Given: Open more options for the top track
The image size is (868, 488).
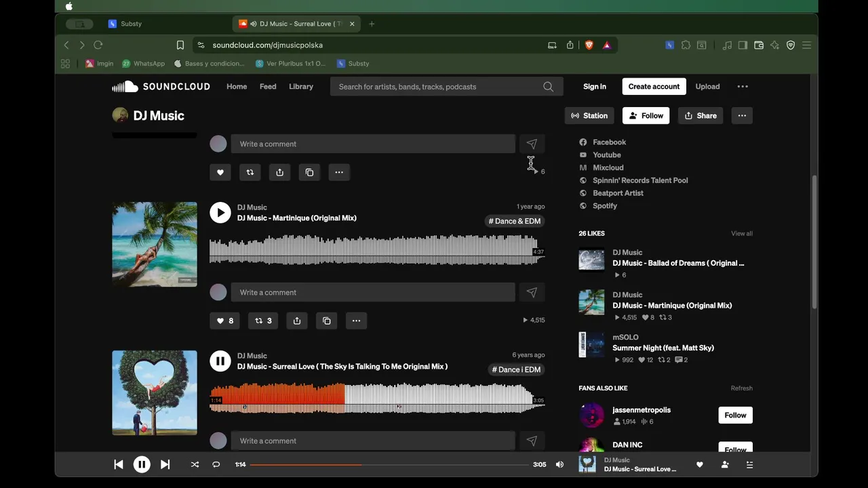Looking at the screenshot, I should click(x=339, y=172).
